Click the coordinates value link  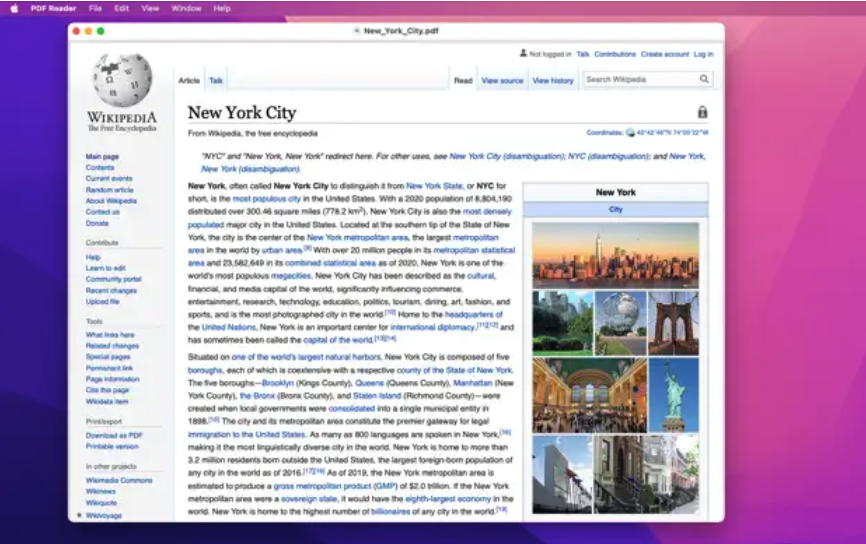tap(672, 133)
